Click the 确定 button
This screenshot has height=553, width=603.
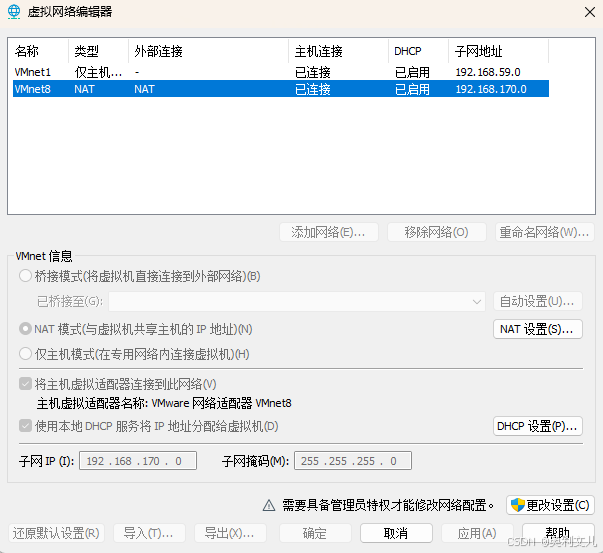pos(315,533)
